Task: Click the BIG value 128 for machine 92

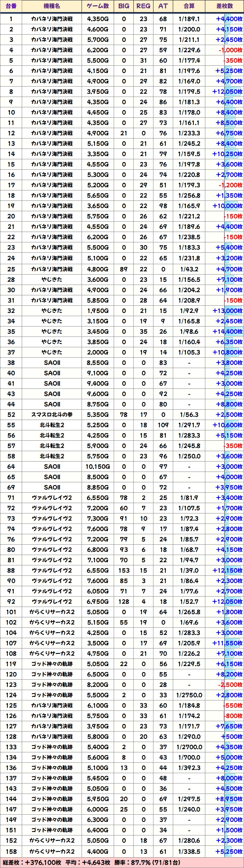Action: pos(124,601)
